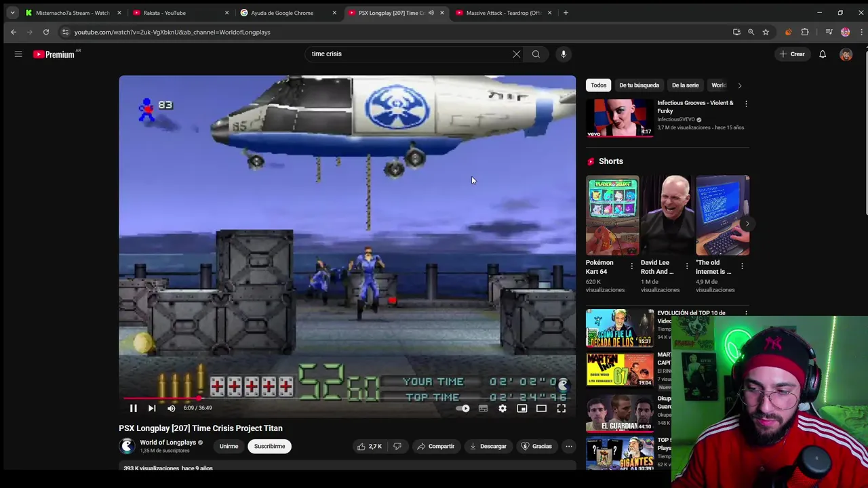Open Infectious Grooves video thumbnail
The image size is (868, 488).
click(619, 118)
